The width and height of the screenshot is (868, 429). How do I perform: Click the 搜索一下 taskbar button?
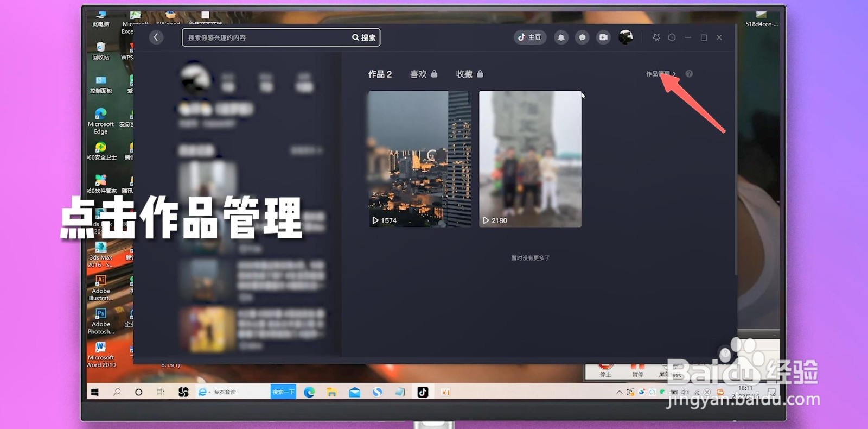click(x=283, y=392)
